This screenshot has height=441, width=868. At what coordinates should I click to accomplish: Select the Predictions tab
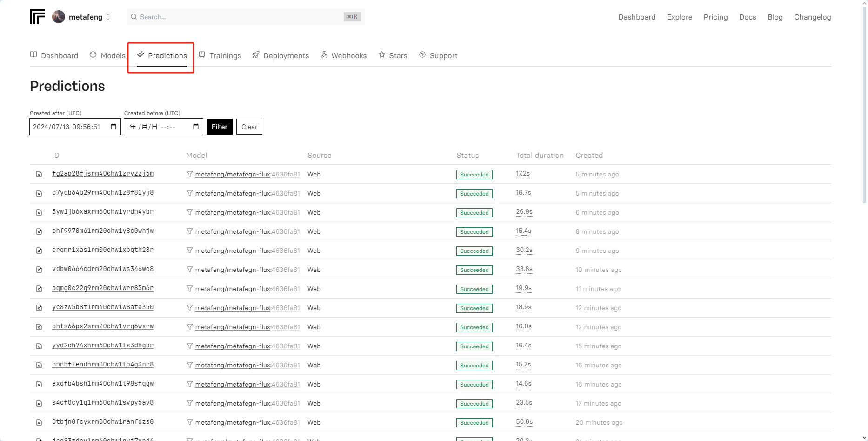162,55
